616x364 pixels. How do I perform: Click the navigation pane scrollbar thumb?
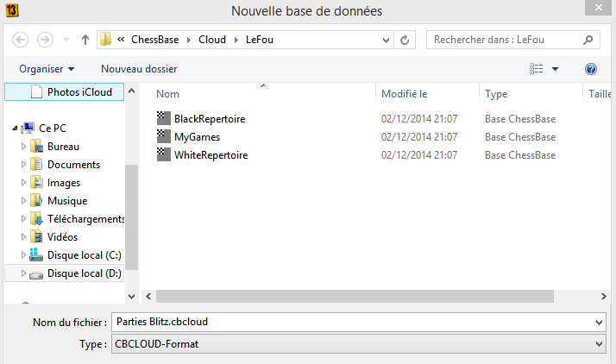point(132,217)
